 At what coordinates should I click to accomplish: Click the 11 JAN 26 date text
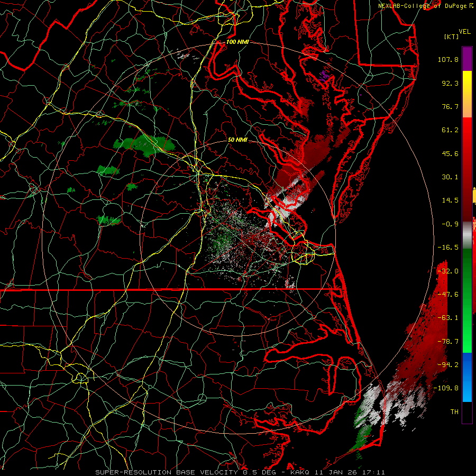point(336,472)
